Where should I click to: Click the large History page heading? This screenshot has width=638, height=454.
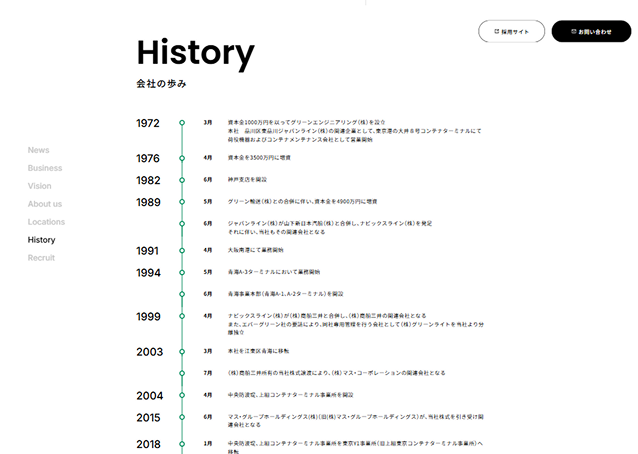[195, 52]
